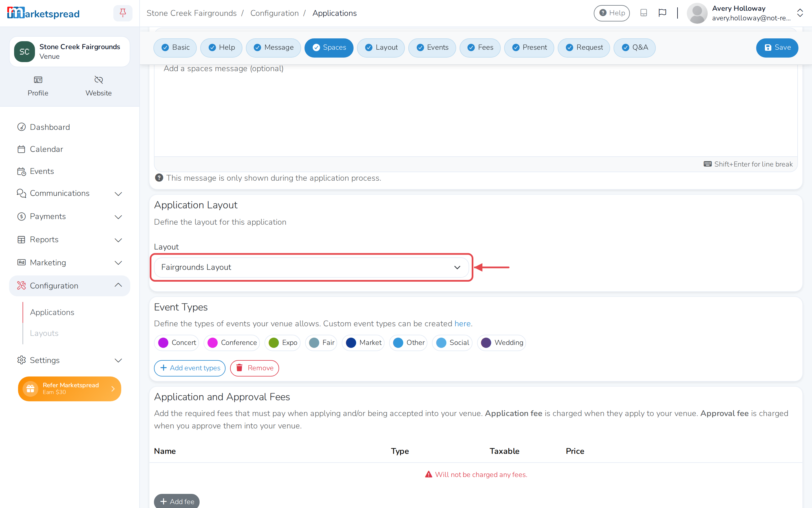Click the Events sidebar icon
The image size is (812, 508).
pos(21,171)
